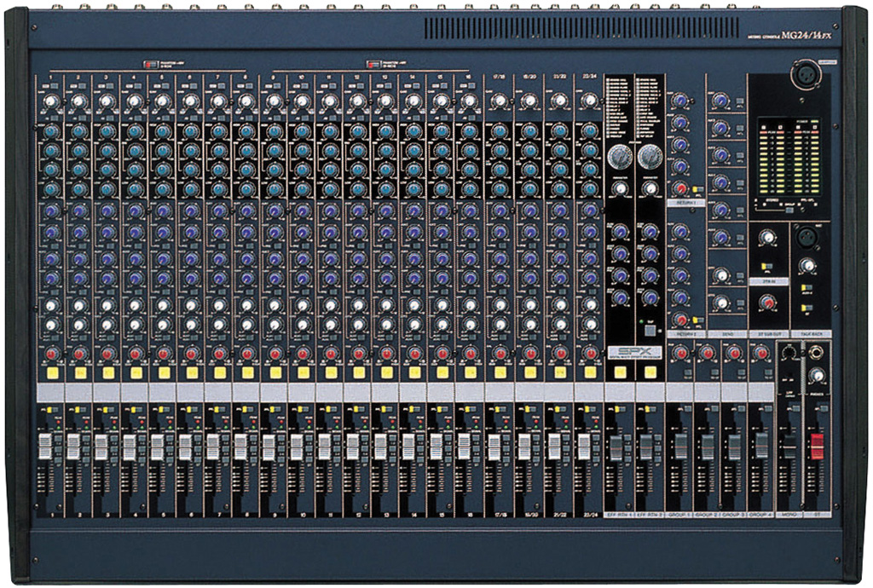This screenshot has width=873, height=588.
Task: Click the channel 1 gain knob
Action: coord(50,101)
